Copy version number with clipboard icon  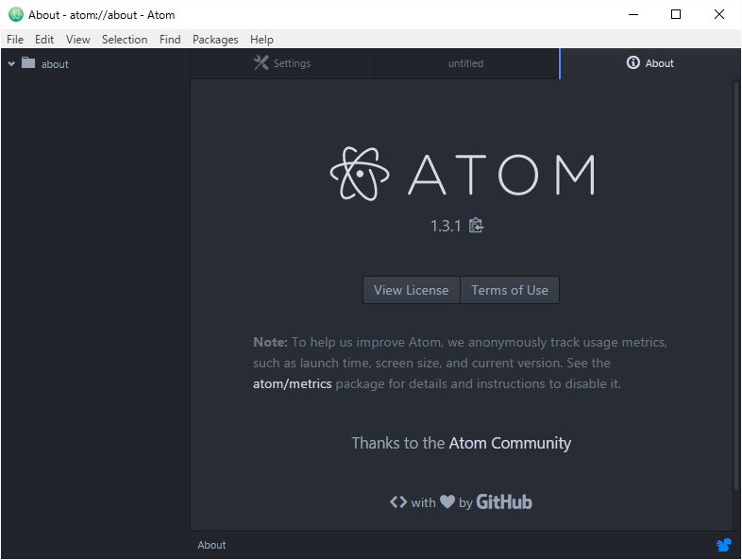pyautogui.click(x=476, y=226)
